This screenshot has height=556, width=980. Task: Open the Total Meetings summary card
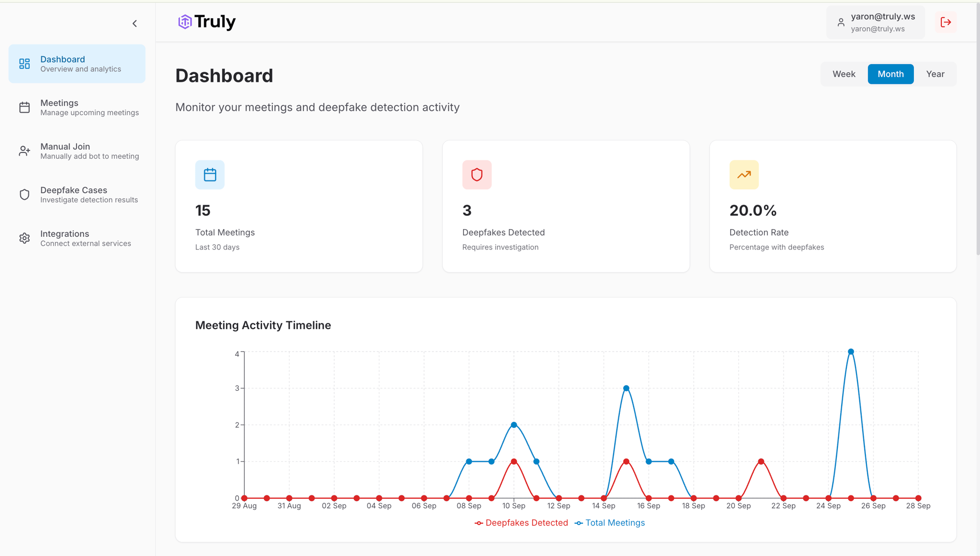[x=298, y=206]
